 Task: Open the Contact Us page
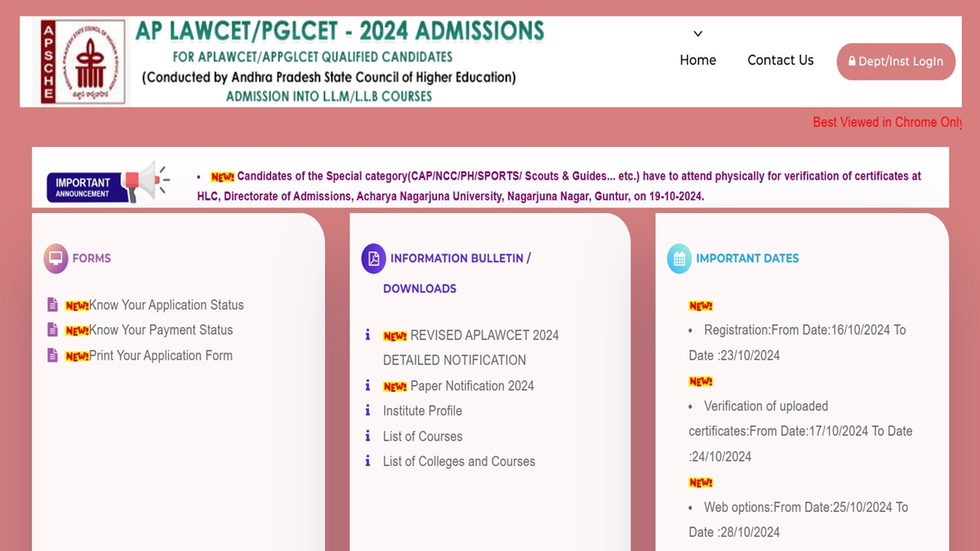pyautogui.click(x=780, y=60)
